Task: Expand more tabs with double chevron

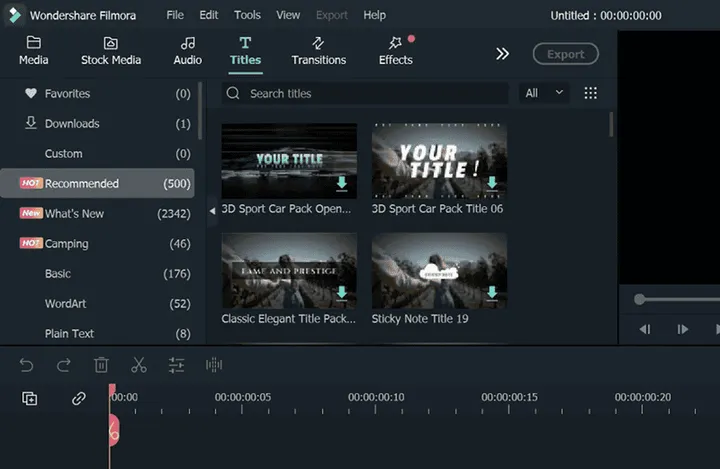Action: pyautogui.click(x=502, y=54)
